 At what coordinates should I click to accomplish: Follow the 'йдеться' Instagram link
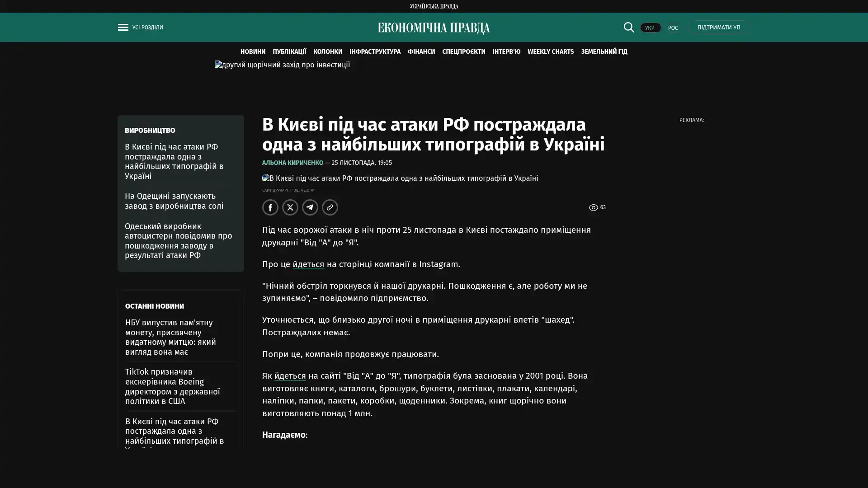[308, 264]
